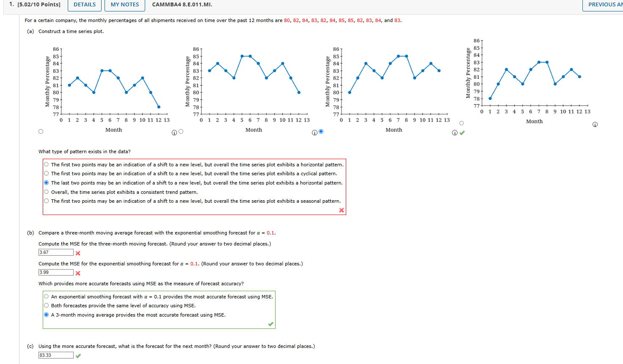This screenshot has height=364, width=623.
Task: Click '(c) Using the more accurate forecast' text
Action: coord(171,346)
